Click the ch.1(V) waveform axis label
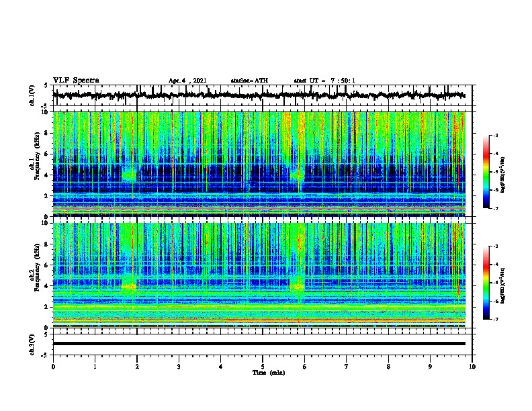 [32, 95]
